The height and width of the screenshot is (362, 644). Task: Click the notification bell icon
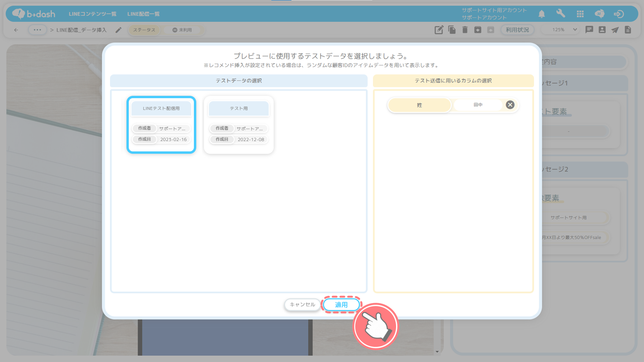[542, 14]
